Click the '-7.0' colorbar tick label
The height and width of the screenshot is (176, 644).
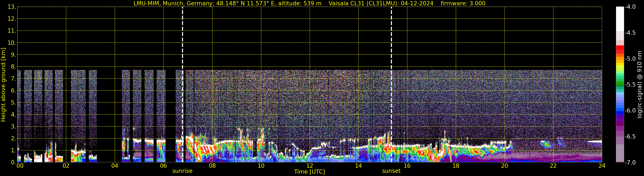630,163
